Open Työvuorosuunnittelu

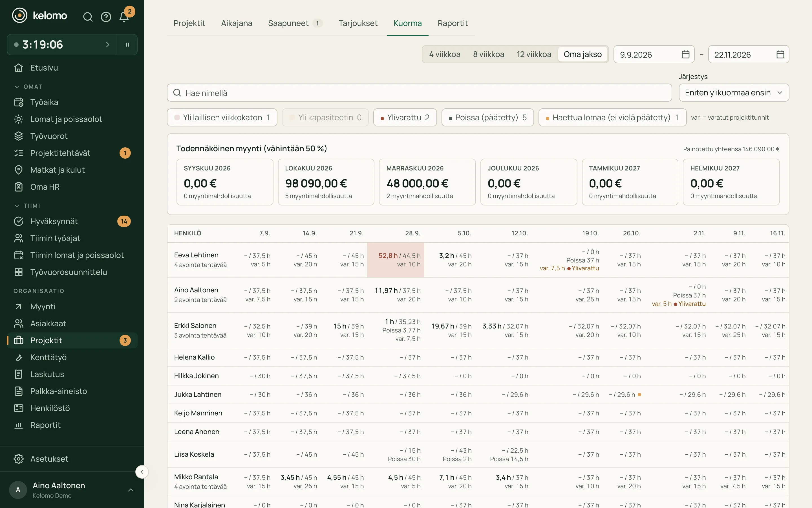point(72,272)
